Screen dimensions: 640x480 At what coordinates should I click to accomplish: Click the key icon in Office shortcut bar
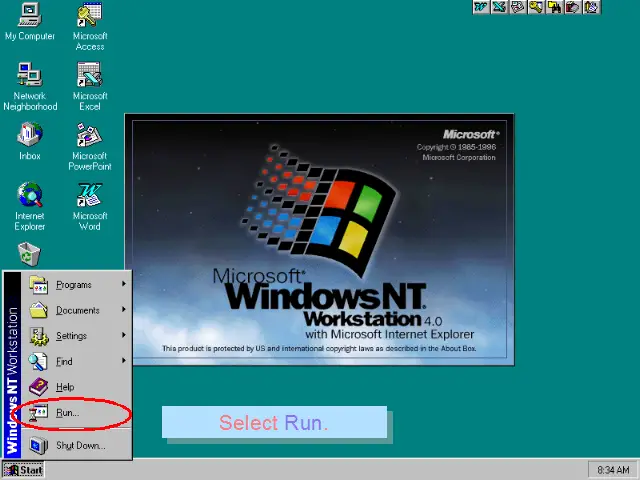pos(536,7)
